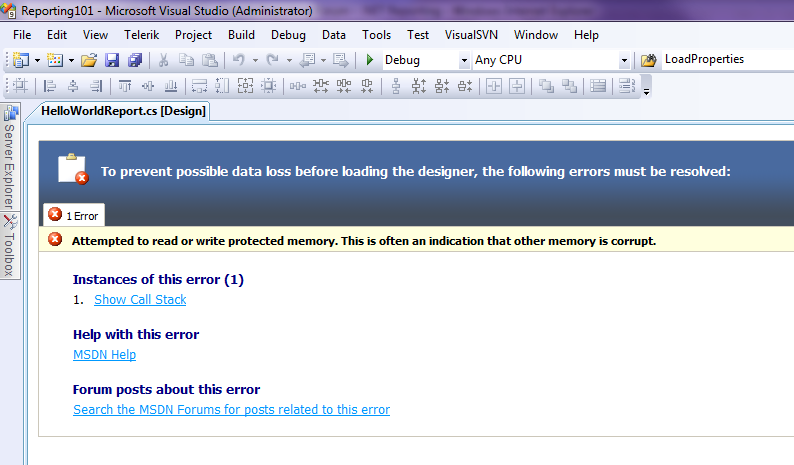794x465 pixels.
Task: Click the New Project icon
Action: point(21,60)
